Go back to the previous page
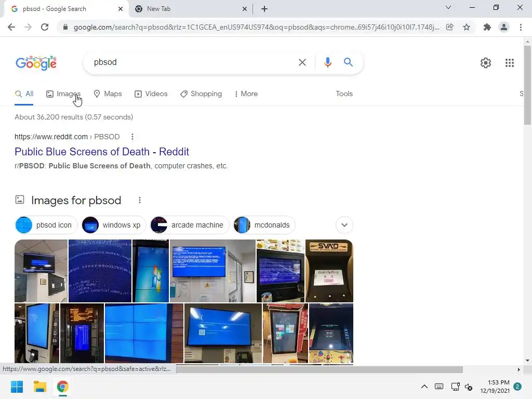The height and width of the screenshot is (399, 532). click(x=11, y=27)
